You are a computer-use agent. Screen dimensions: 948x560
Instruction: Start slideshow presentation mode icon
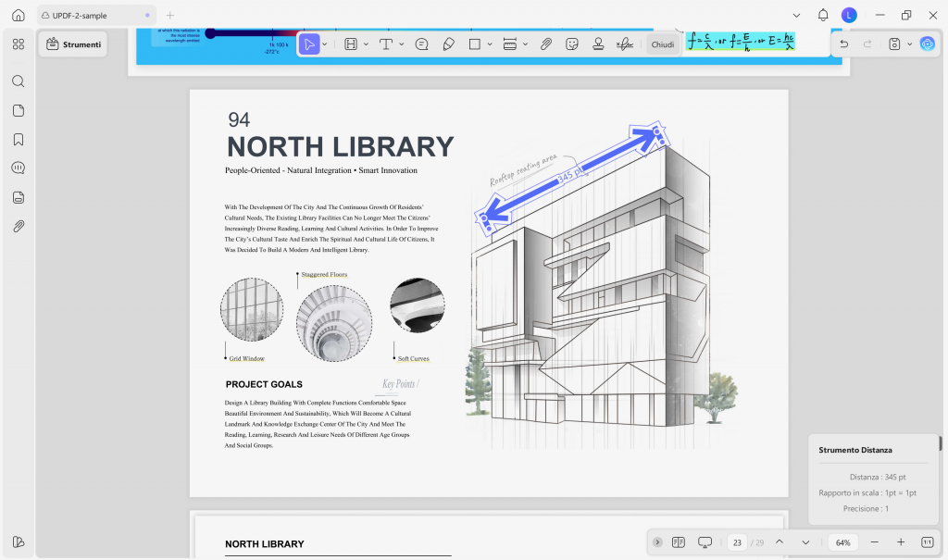pyautogui.click(x=705, y=542)
